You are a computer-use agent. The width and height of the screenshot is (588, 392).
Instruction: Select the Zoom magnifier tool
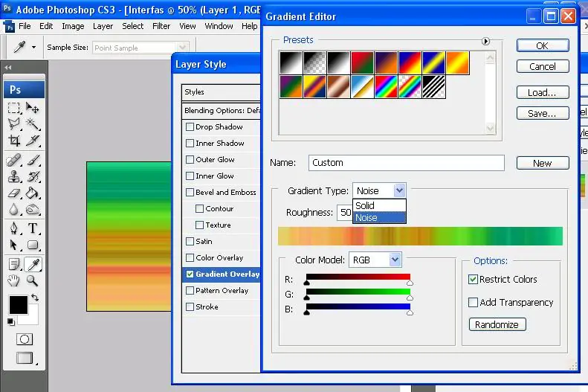(33, 280)
